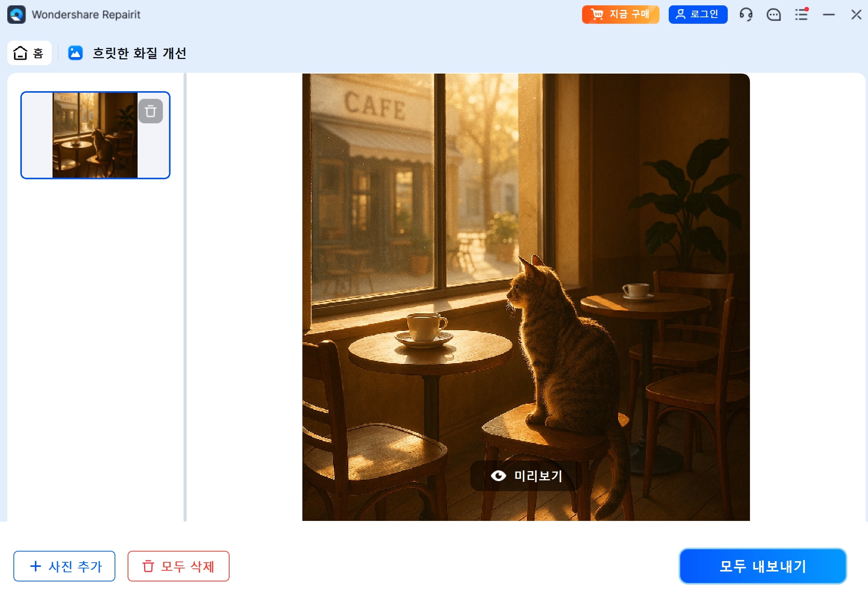Export everything with 모두 내보내기
868x596 pixels.
pos(763,566)
